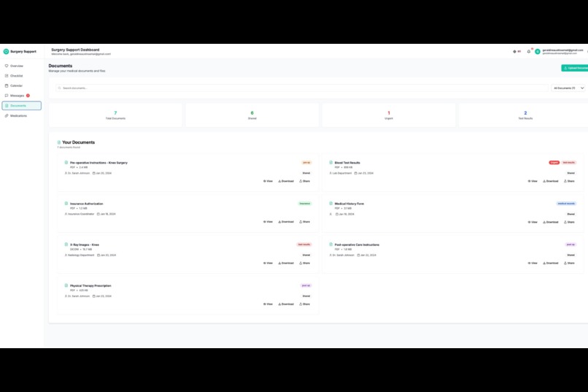Share the Physical Therapy Prescription document
Screen dimensions: 588x392
304,304
